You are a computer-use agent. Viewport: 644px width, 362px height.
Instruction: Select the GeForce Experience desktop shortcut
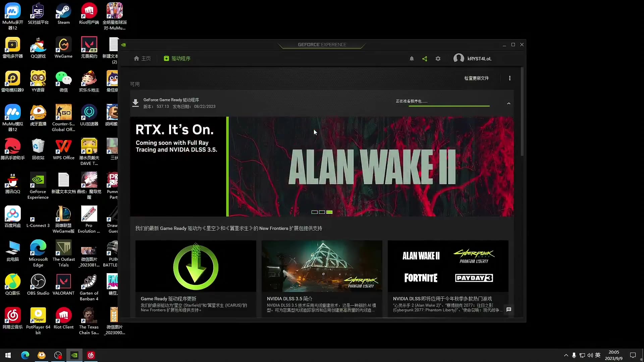tap(38, 186)
